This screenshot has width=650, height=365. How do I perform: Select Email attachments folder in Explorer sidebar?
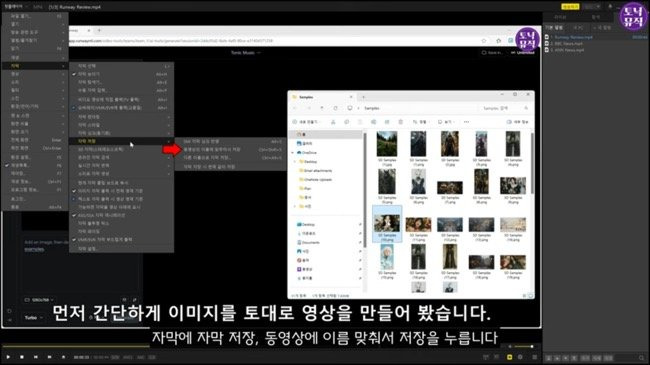point(318,170)
